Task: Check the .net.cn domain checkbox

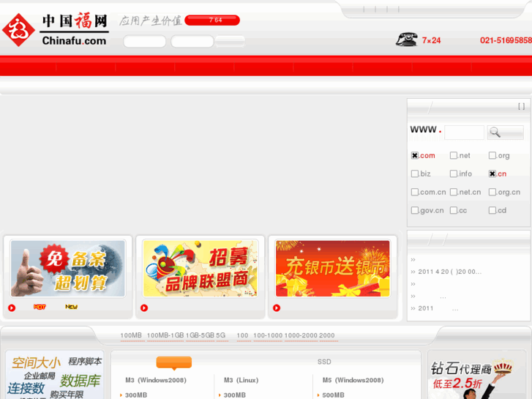Action: click(x=453, y=193)
